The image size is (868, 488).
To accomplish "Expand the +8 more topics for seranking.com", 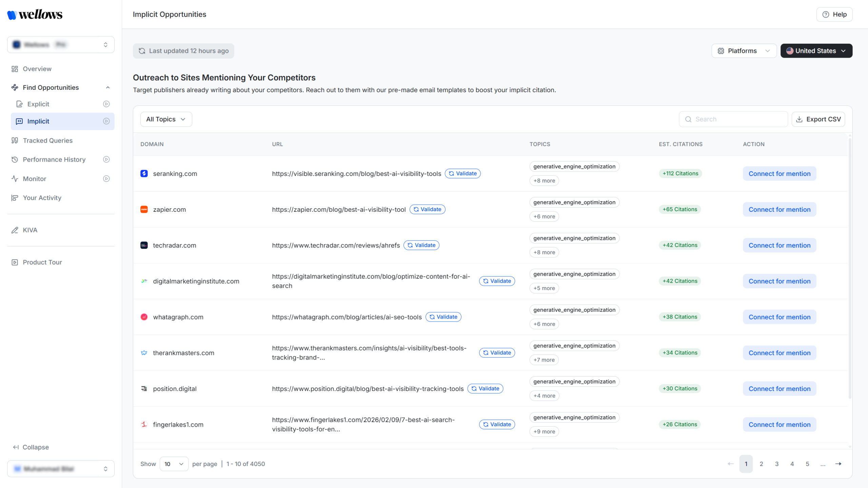I will click(544, 181).
